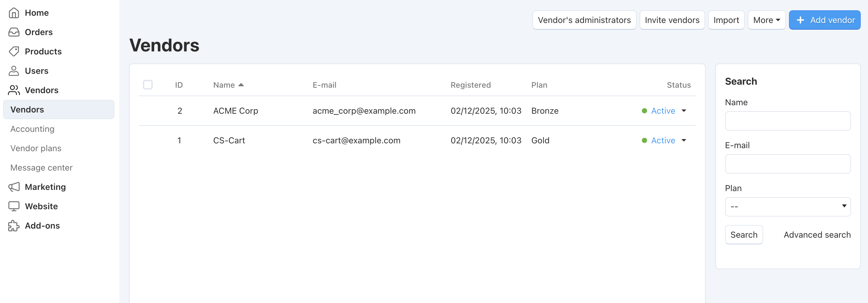
Task: Open the Add-ons menu
Action: click(x=42, y=226)
